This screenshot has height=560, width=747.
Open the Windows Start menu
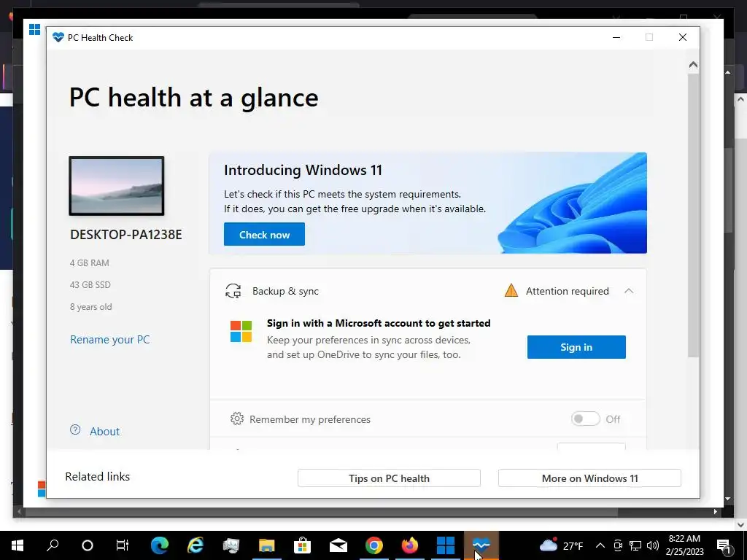18,545
